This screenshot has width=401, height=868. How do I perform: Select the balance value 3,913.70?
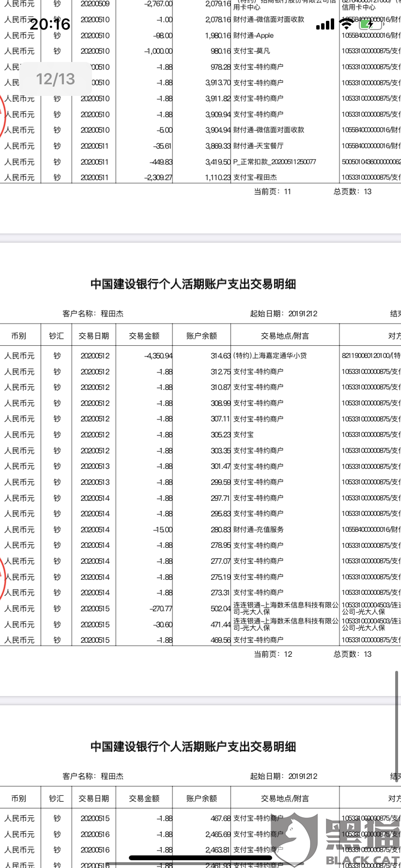pyautogui.click(x=218, y=83)
